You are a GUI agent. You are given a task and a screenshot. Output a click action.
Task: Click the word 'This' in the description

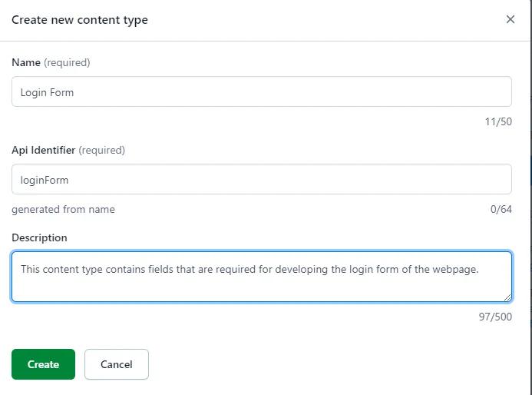[x=31, y=269]
